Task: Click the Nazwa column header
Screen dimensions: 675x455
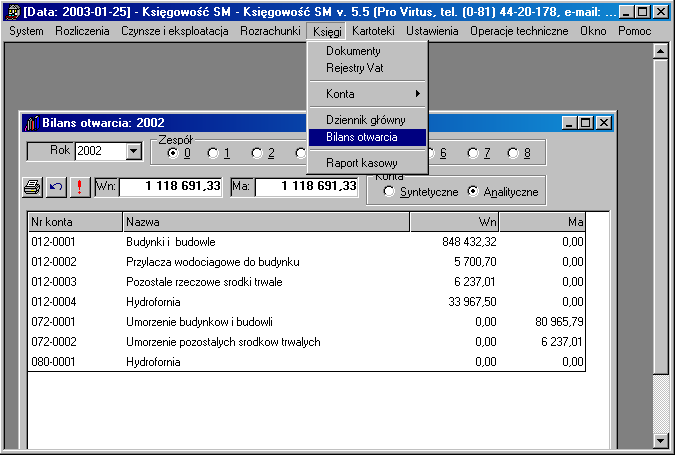Action: [x=266, y=222]
